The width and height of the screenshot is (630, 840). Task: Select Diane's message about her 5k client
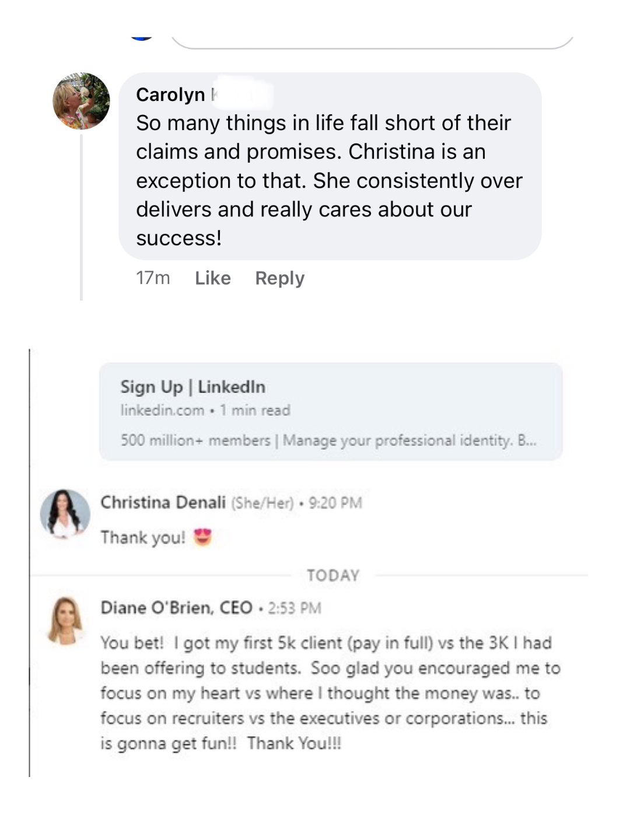330,692
